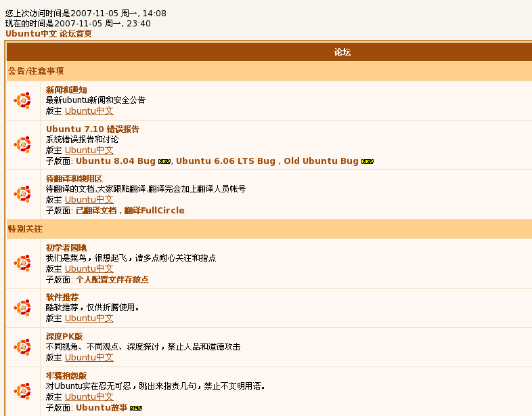
Task: Open the 公告/注意事项 category link
Action: (x=36, y=71)
